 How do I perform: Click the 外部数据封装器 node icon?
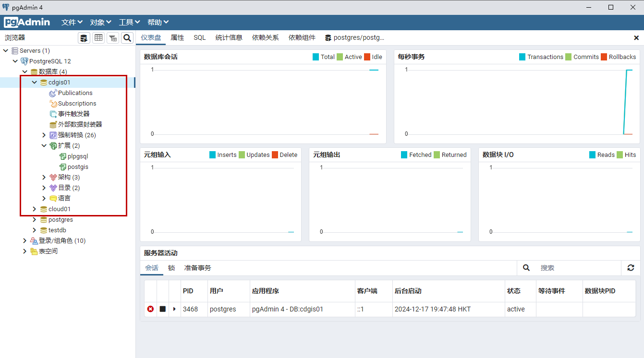tap(53, 124)
